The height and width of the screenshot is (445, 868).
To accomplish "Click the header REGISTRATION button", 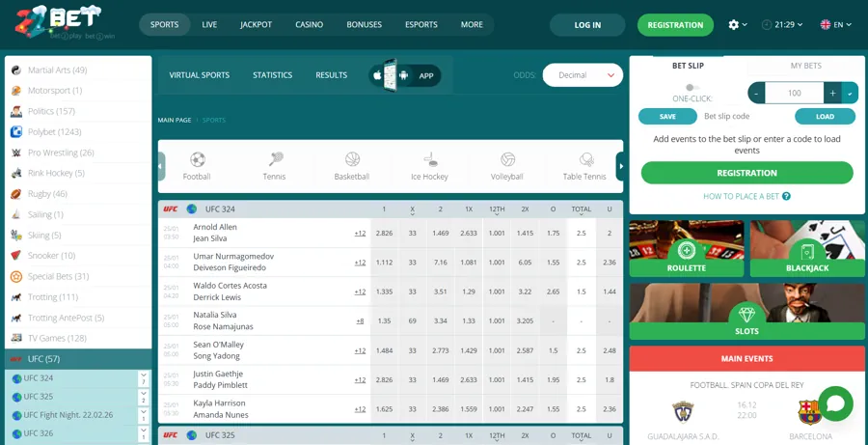I will click(675, 25).
